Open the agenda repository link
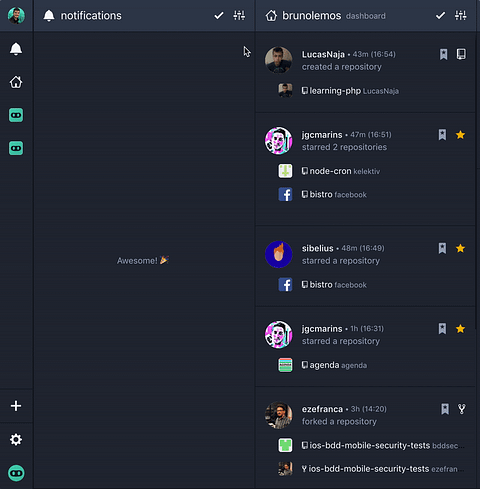Screen dimensions: 480x489 coord(324,365)
